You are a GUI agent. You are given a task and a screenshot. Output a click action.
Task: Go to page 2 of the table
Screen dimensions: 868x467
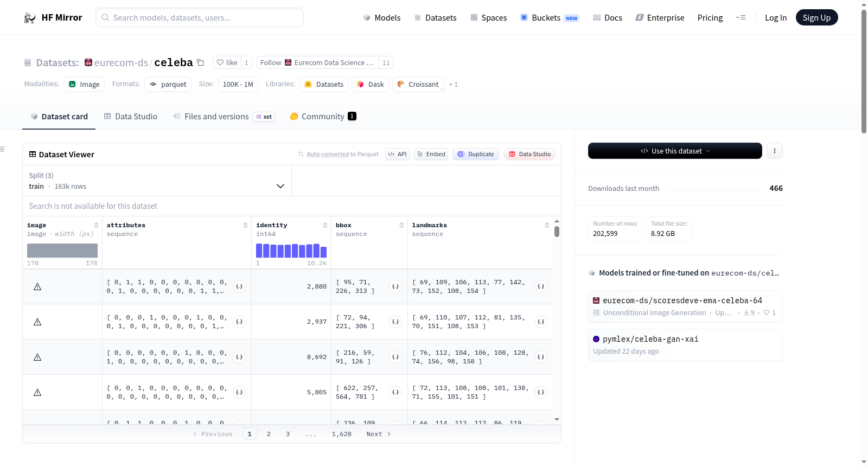click(x=269, y=434)
